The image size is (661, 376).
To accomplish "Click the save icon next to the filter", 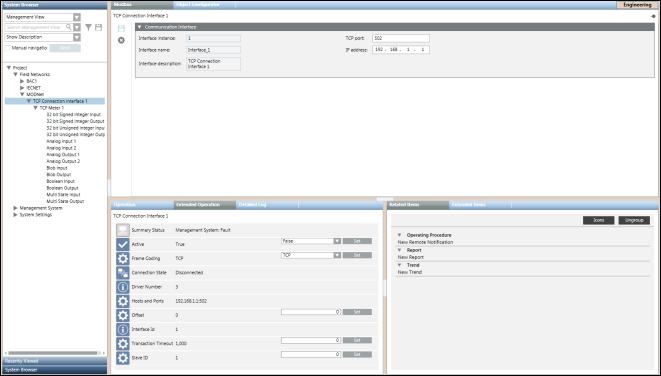I will click(x=99, y=27).
